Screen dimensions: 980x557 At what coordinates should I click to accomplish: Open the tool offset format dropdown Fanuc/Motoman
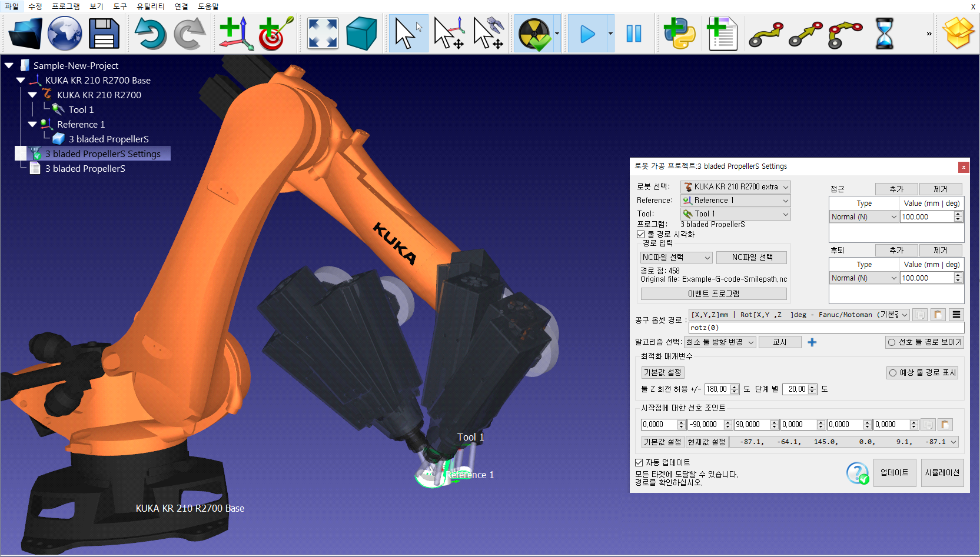tap(799, 315)
